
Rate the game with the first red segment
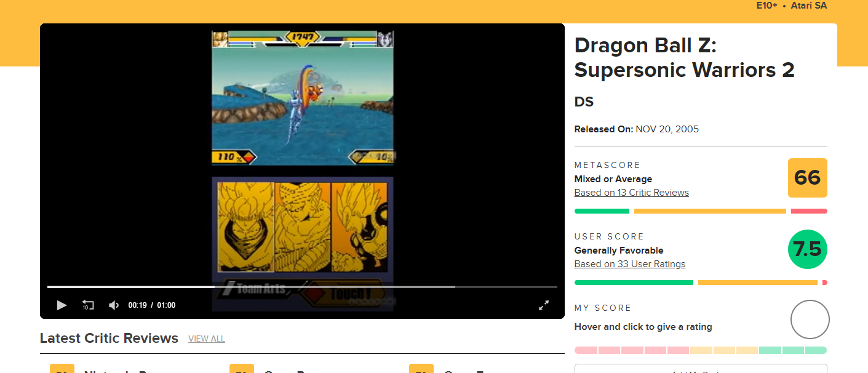coord(586,350)
